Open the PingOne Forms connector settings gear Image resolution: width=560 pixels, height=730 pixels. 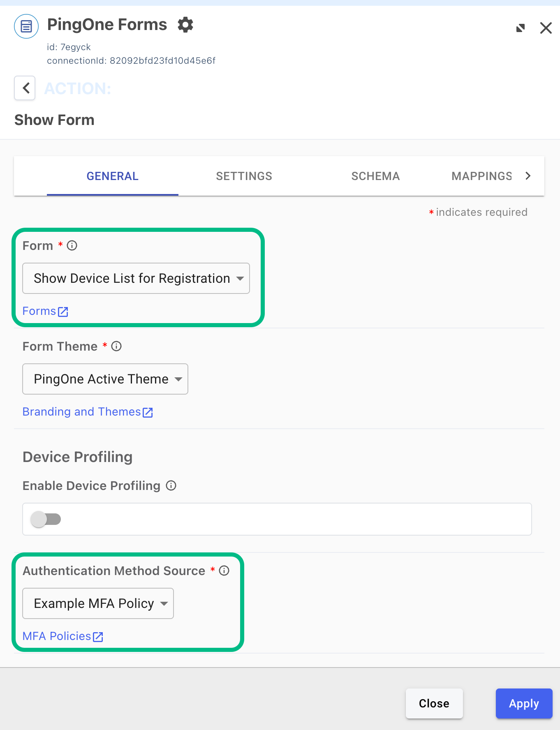click(185, 25)
